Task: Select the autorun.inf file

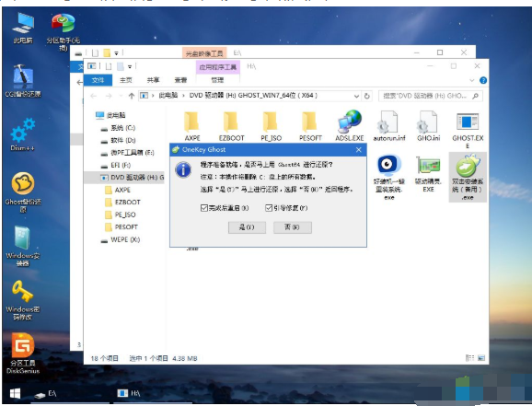Action: click(389, 126)
